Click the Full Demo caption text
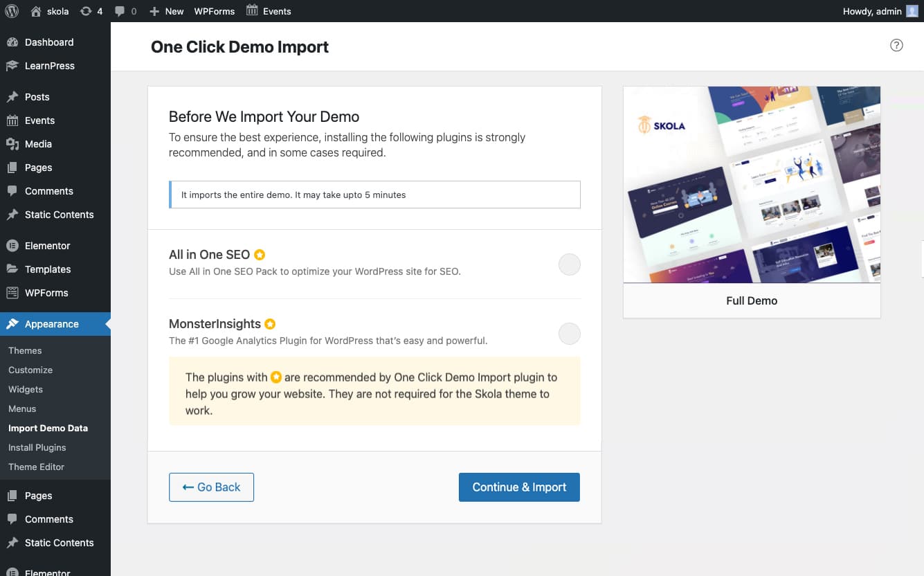 (x=752, y=300)
